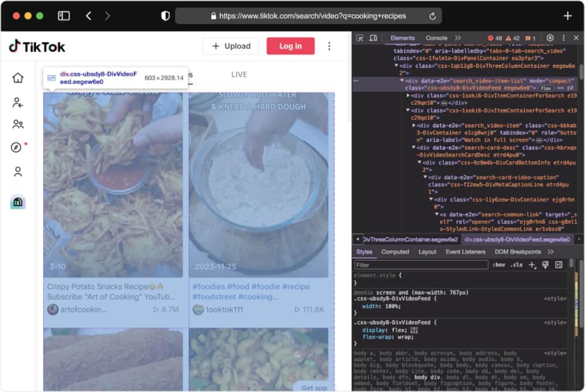The height and width of the screenshot is (392, 585).
Task: Toggle the device toolbar emulation
Action: (373, 38)
